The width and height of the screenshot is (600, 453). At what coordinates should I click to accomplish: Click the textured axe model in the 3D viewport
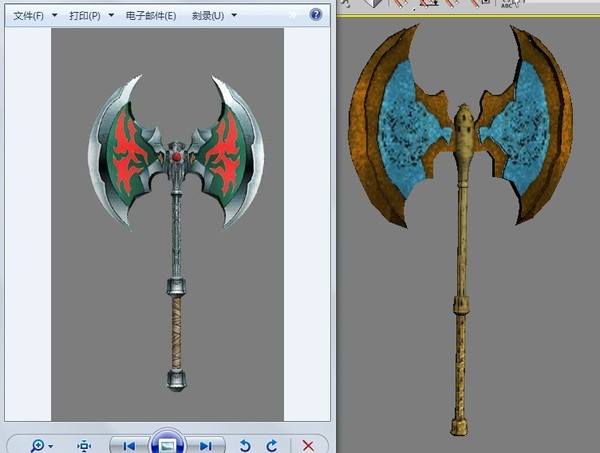pos(462,230)
